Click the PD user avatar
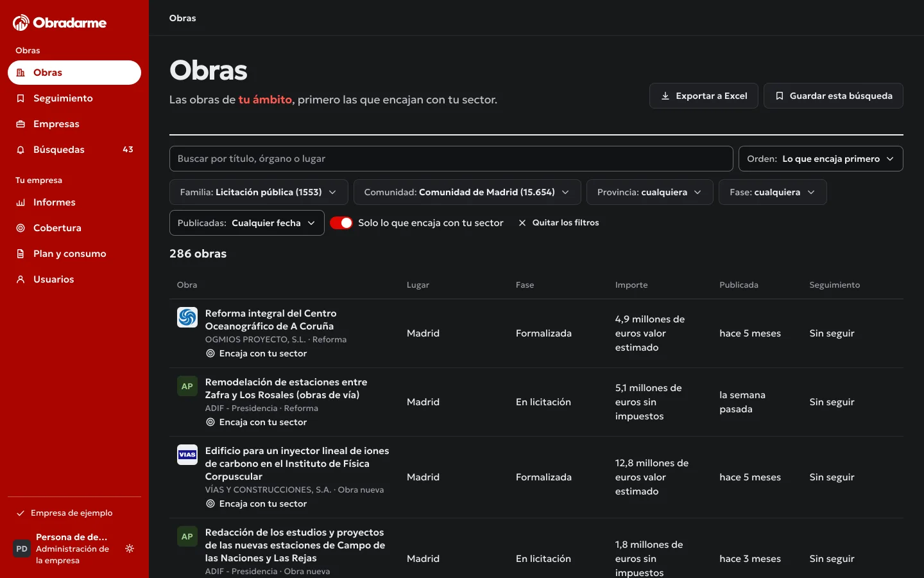Screen dimensions: 924x578 click(22, 549)
